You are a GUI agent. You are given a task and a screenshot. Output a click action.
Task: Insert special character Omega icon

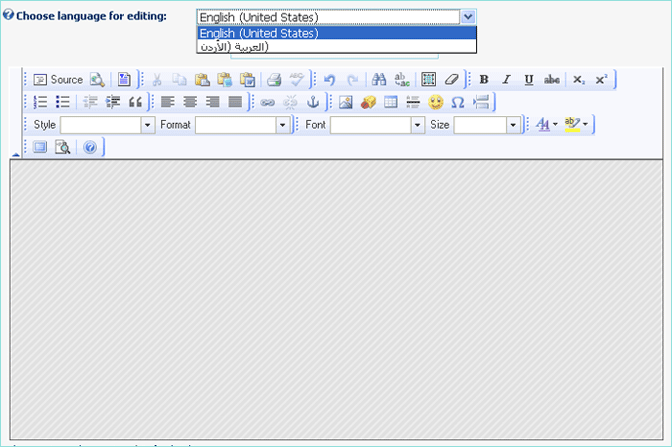[458, 102]
